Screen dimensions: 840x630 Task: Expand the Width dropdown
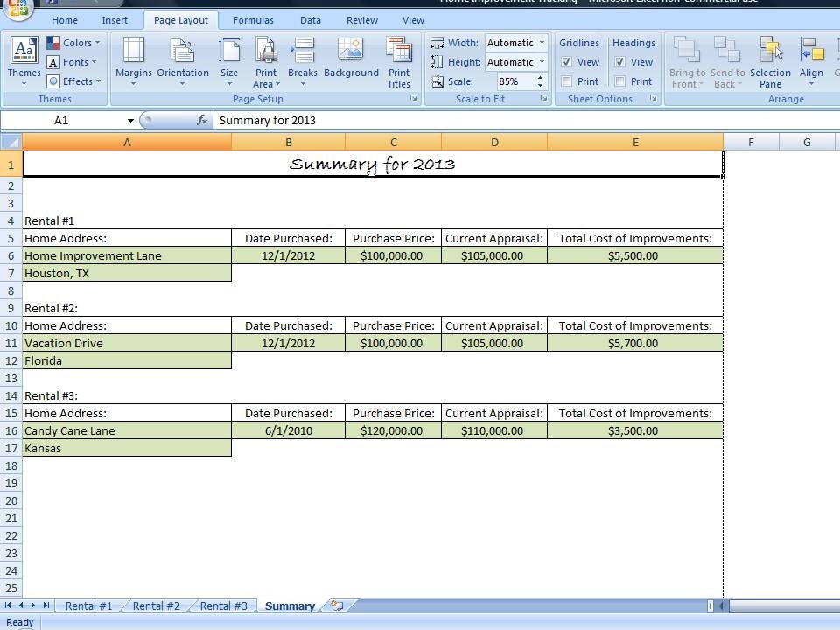click(542, 43)
